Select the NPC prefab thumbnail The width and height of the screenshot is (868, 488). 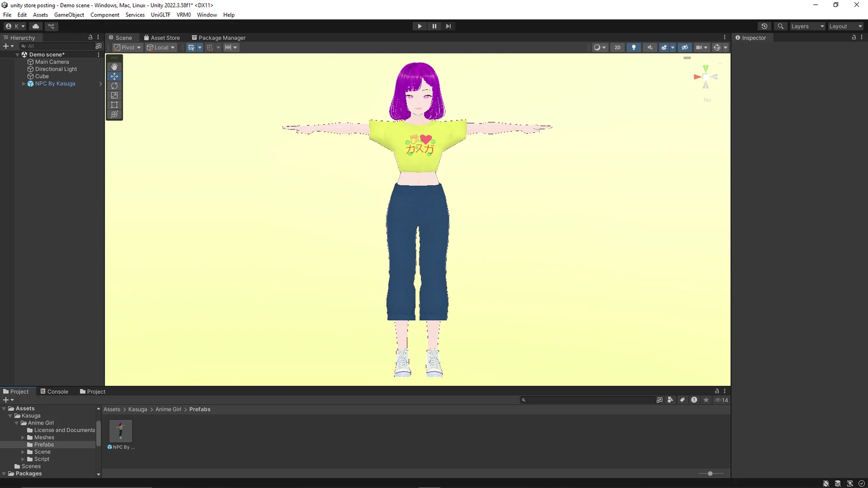coord(120,430)
